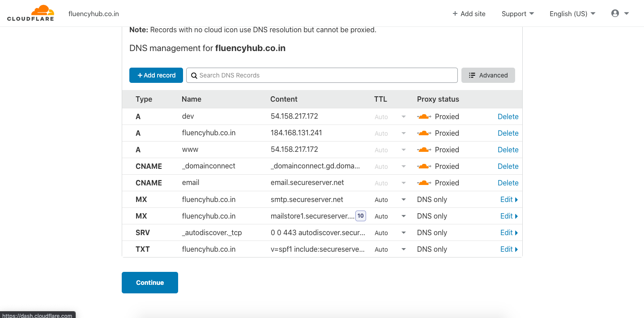
Task: Edit the mailstore1 MX record
Action: pyautogui.click(x=509, y=216)
